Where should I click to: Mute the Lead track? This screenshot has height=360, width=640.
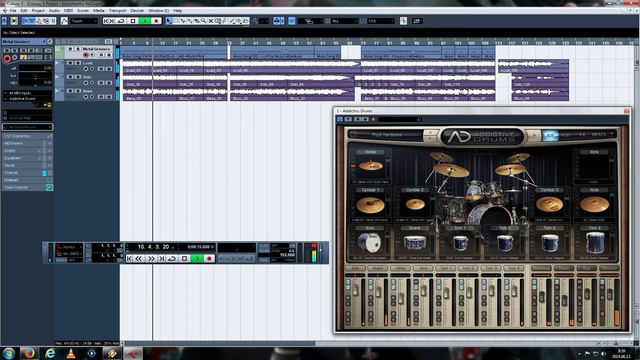click(70, 63)
